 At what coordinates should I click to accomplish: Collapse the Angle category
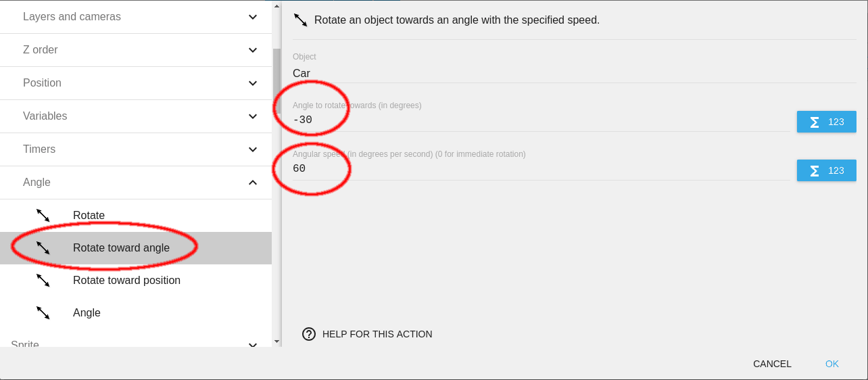[x=252, y=183]
